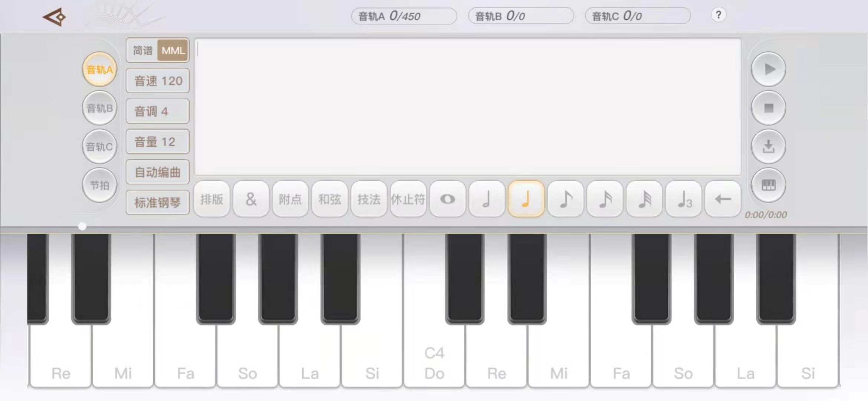Toggle the eye visibility icon
This screenshot has width=868, height=401.
447,199
